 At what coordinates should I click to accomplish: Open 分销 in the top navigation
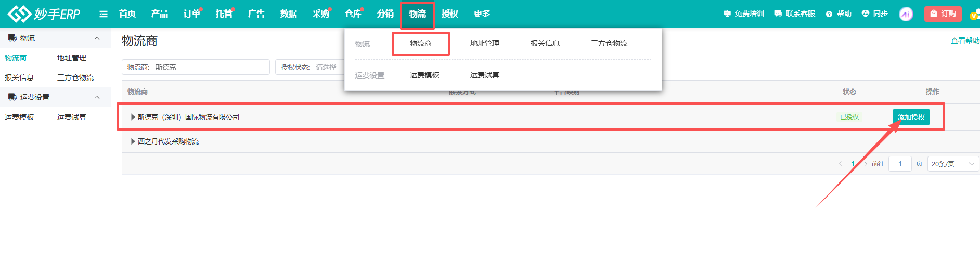point(385,14)
